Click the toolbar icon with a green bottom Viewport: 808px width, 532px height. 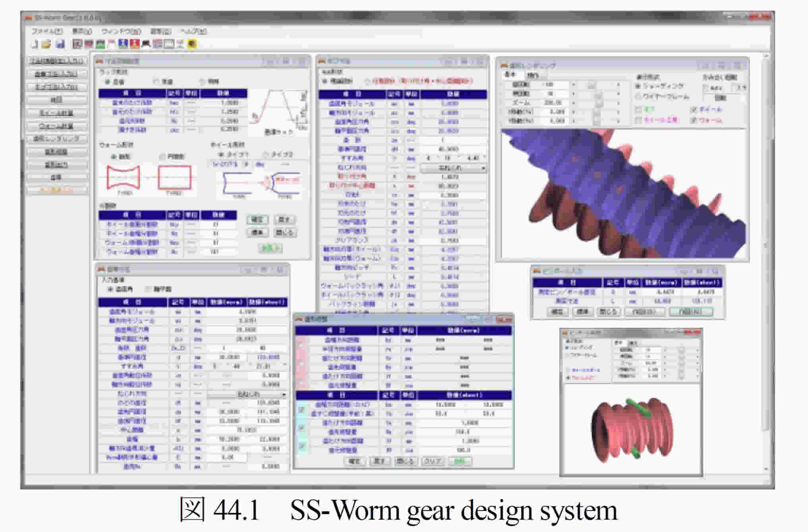[x=100, y=44]
